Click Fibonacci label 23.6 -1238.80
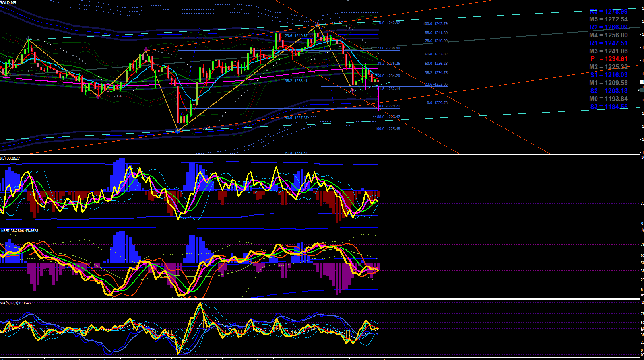Viewport: 644px width, 360px height. (388, 48)
